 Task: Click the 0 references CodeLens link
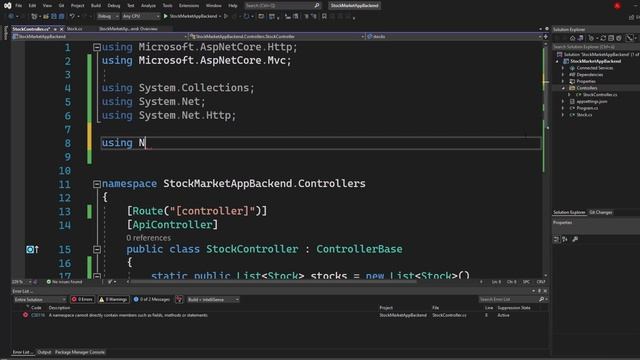[149, 238]
